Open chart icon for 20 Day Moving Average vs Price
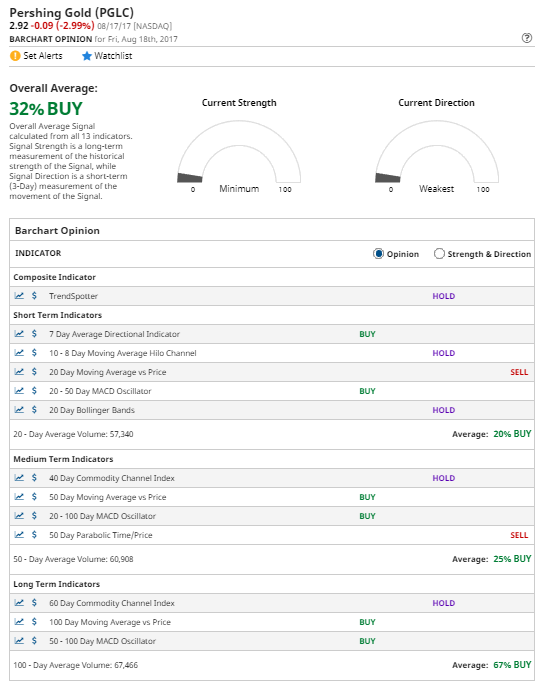 pos(19,372)
